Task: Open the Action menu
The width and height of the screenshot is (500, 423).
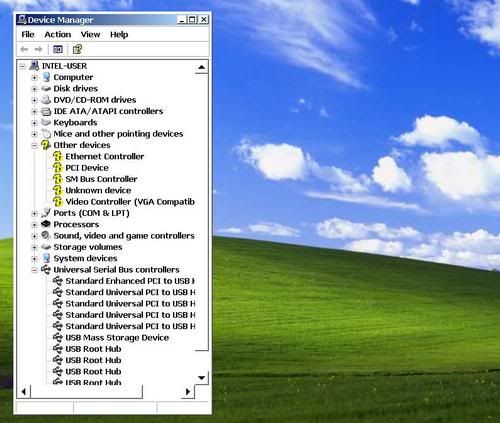Action: pos(58,34)
